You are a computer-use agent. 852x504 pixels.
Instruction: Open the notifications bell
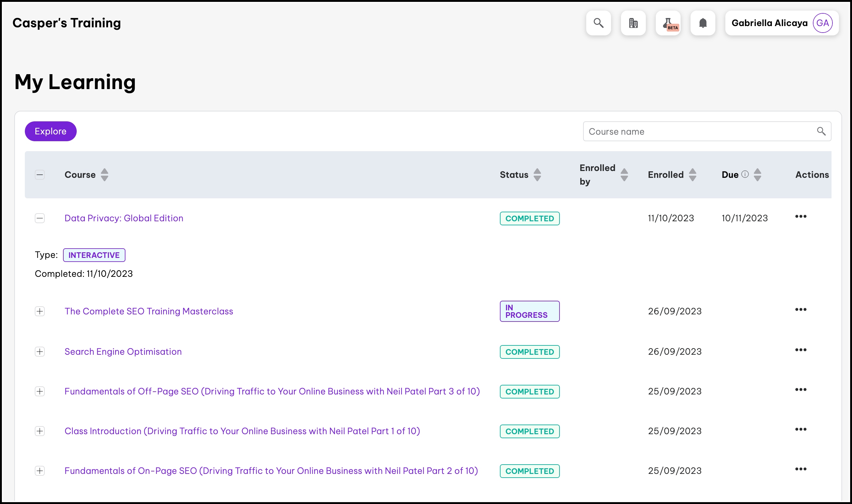pyautogui.click(x=703, y=23)
